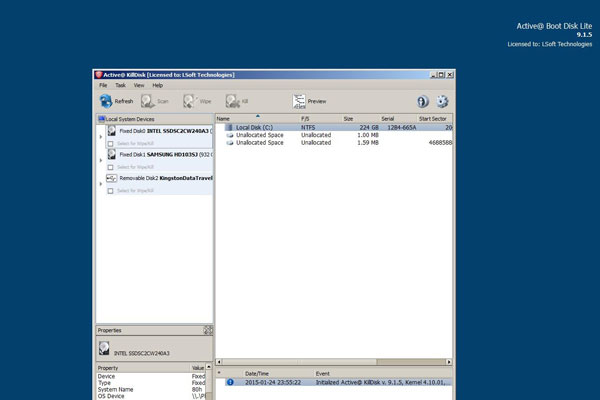Click the Local Disk (C:) volume icon
600x400 pixels.
pos(230,127)
